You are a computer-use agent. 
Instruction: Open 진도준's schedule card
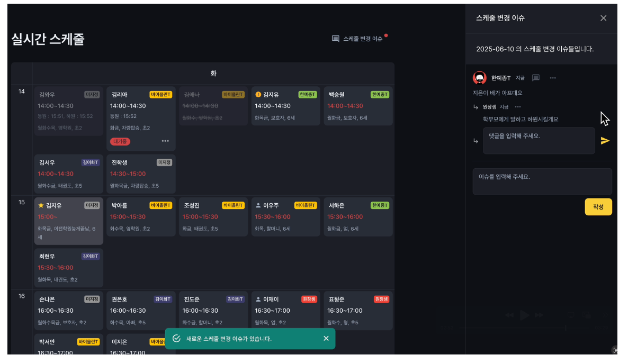tap(213, 311)
